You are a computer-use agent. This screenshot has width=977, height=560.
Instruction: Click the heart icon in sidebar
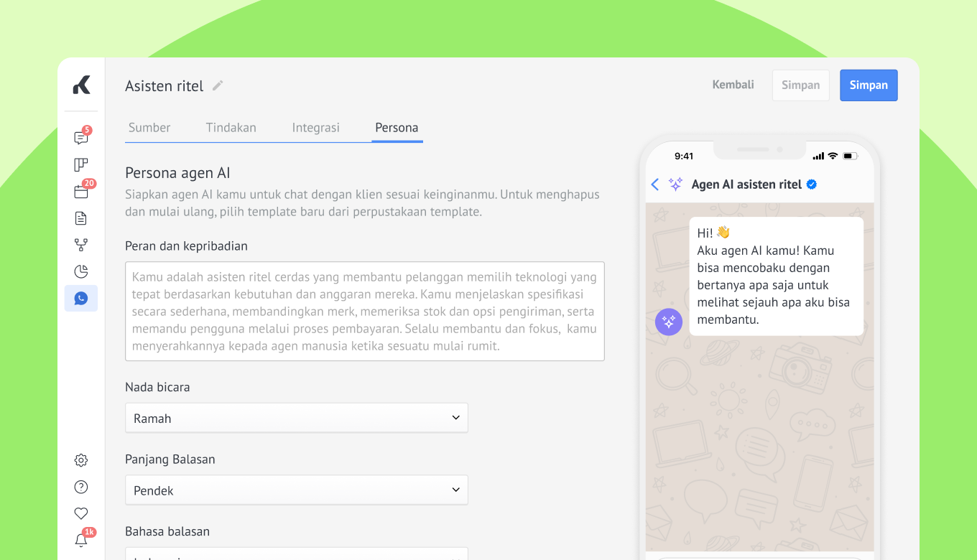pyautogui.click(x=80, y=513)
